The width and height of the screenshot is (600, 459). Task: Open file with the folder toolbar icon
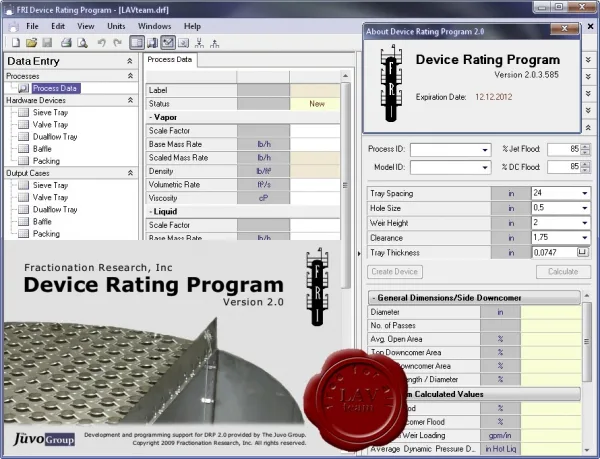(x=31, y=42)
